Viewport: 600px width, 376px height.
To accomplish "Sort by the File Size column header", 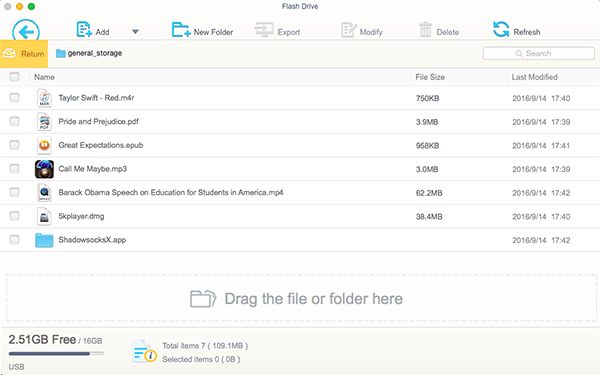I will tap(430, 77).
